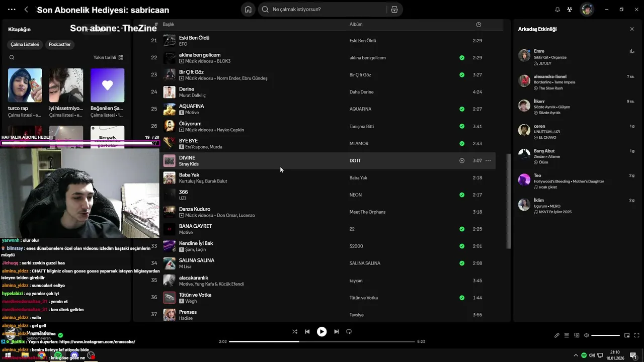Open the 'Yakın tarihli' sort dropdown
This screenshot has height=362, width=644.
108,57
